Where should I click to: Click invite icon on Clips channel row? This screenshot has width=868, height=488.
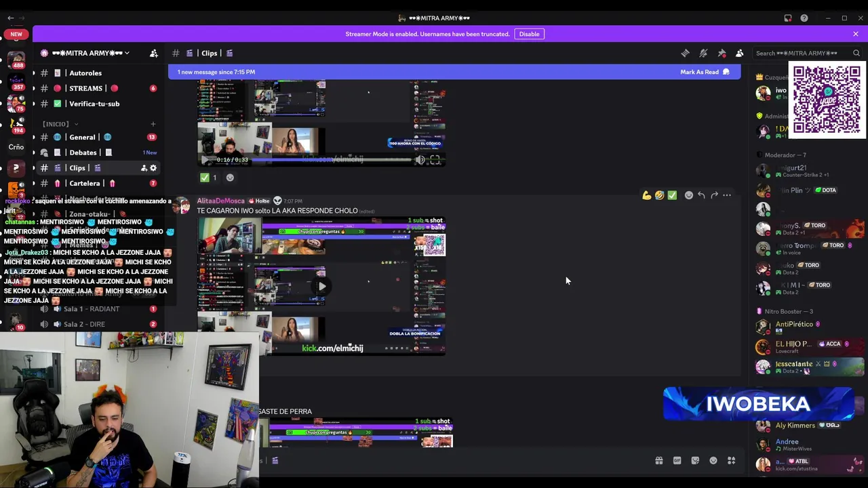coord(144,168)
